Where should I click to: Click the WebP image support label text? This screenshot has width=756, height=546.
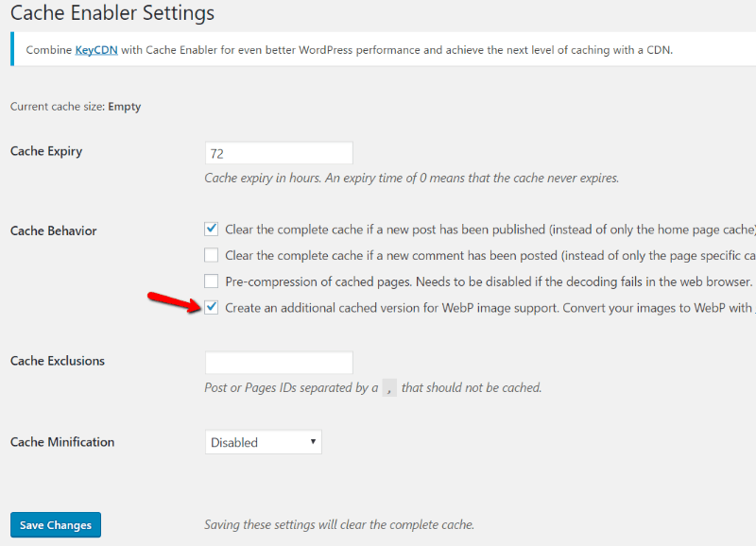[x=490, y=308]
